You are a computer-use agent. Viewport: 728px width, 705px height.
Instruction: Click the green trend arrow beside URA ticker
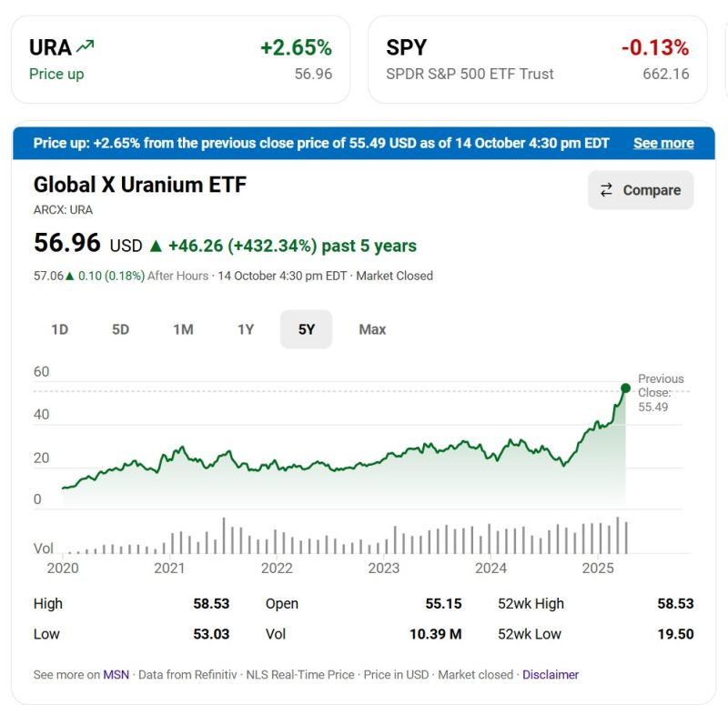[86, 44]
